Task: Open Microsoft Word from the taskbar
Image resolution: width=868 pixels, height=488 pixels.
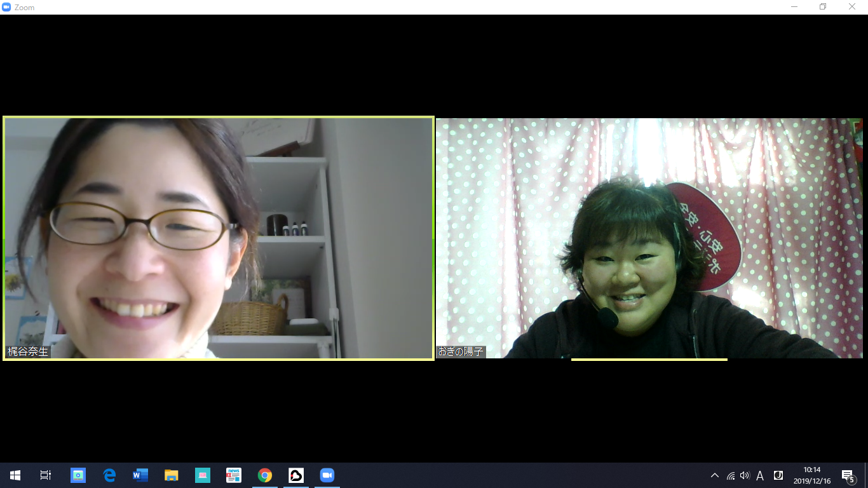Action: [x=140, y=475]
